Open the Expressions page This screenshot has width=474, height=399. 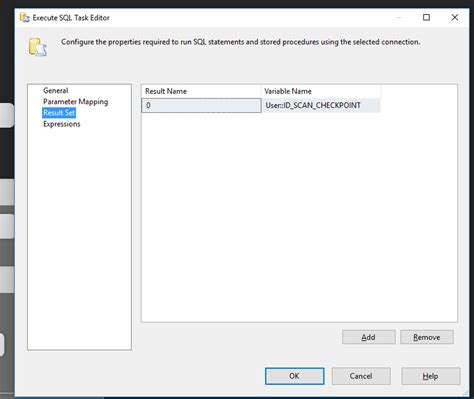coord(62,124)
